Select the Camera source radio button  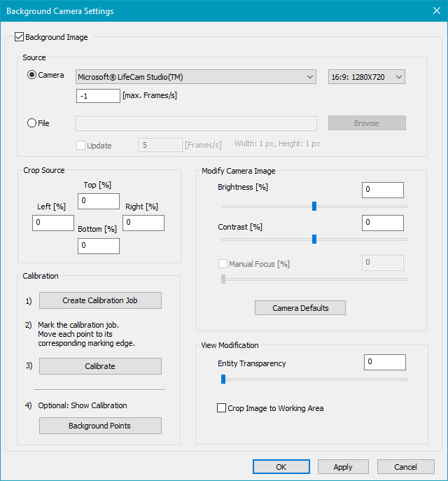(x=32, y=76)
